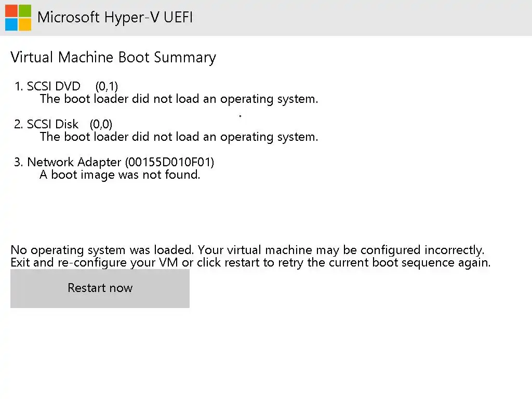Click the boot loader error under SCSI DVD
Screen dimensions: 532x399
[179, 99]
